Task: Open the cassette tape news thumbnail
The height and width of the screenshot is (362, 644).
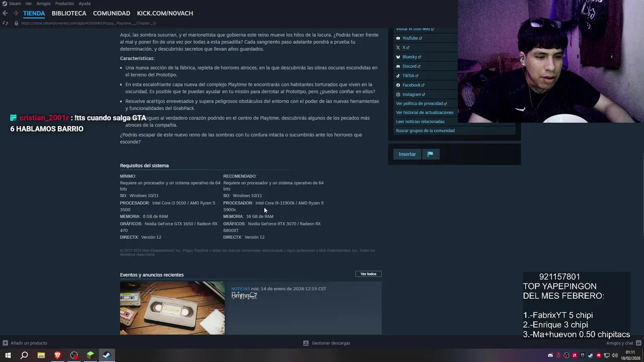Action: (x=172, y=308)
